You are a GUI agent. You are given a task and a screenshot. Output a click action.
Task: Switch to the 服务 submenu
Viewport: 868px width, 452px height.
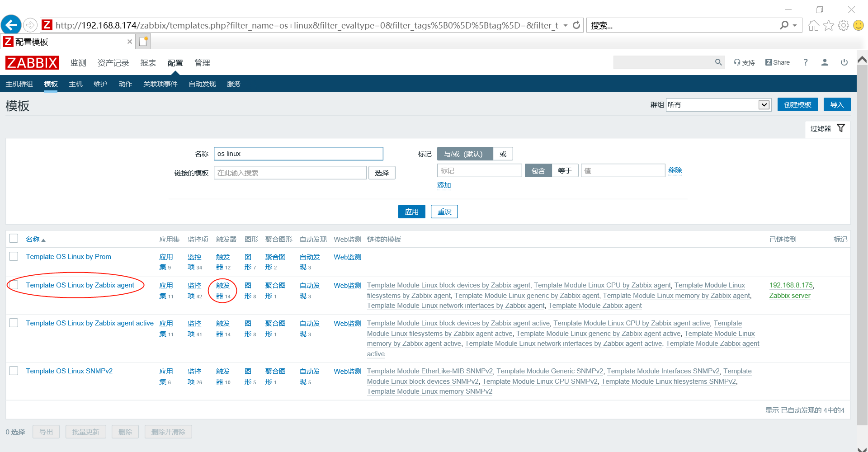[234, 84]
